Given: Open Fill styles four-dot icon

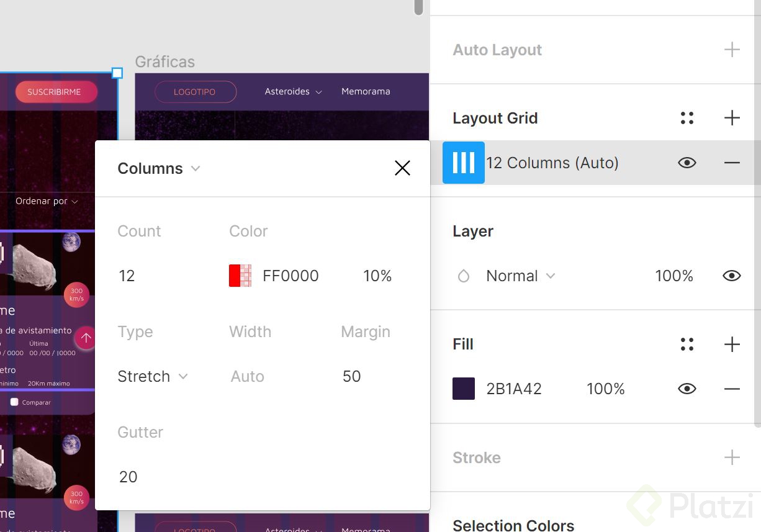Looking at the screenshot, I should coord(687,344).
